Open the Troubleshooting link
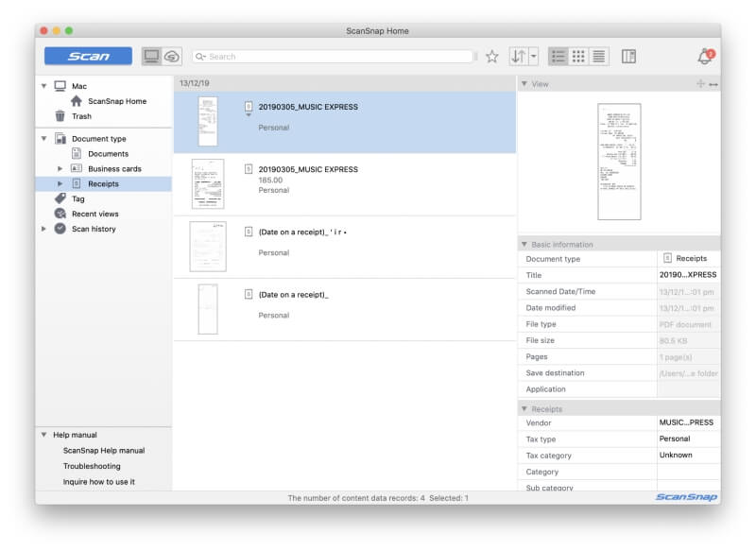The height and width of the screenshot is (551, 756). tap(92, 466)
